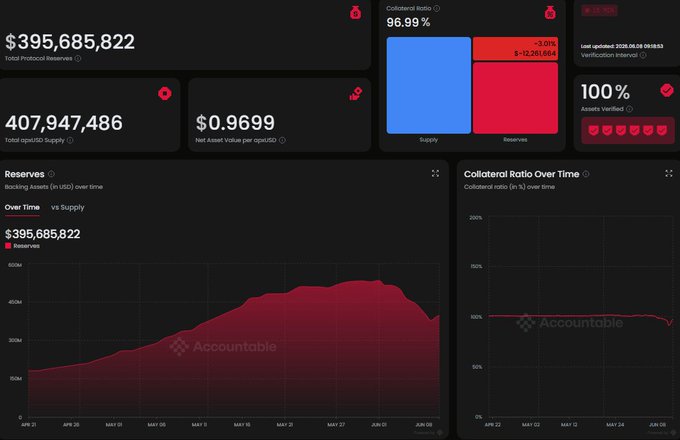Viewport: 680px width, 440px height.
Task: Click the -3.01% deficit block
Action: tap(515, 49)
